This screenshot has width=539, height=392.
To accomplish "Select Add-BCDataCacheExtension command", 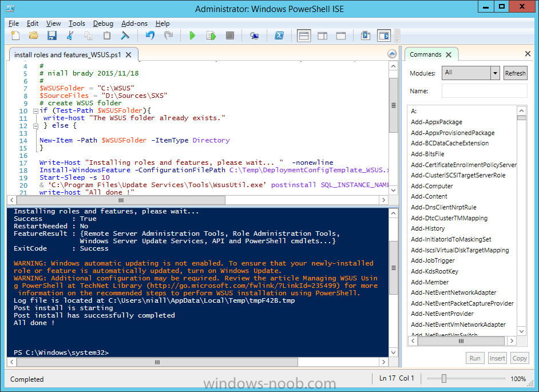I will click(x=450, y=143).
